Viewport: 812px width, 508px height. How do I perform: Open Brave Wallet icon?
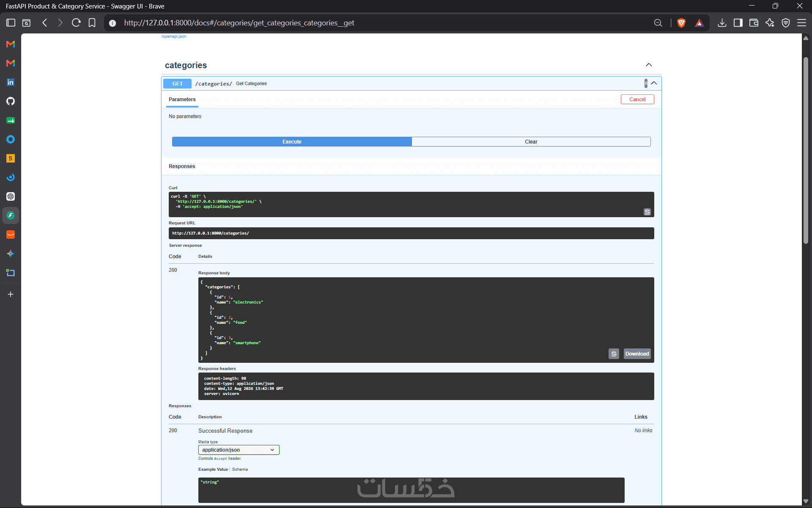click(754, 23)
